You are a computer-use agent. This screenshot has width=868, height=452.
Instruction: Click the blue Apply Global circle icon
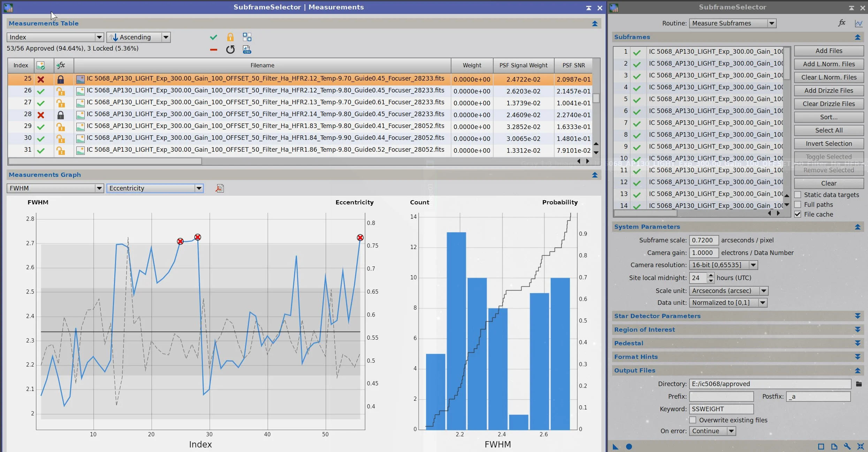tap(629, 446)
